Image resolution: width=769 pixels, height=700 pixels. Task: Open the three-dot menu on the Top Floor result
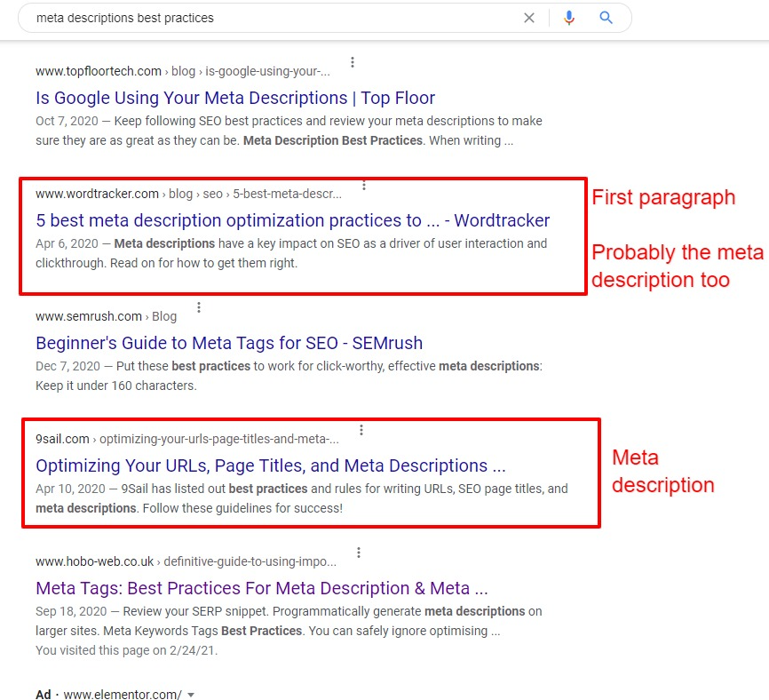(x=353, y=62)
